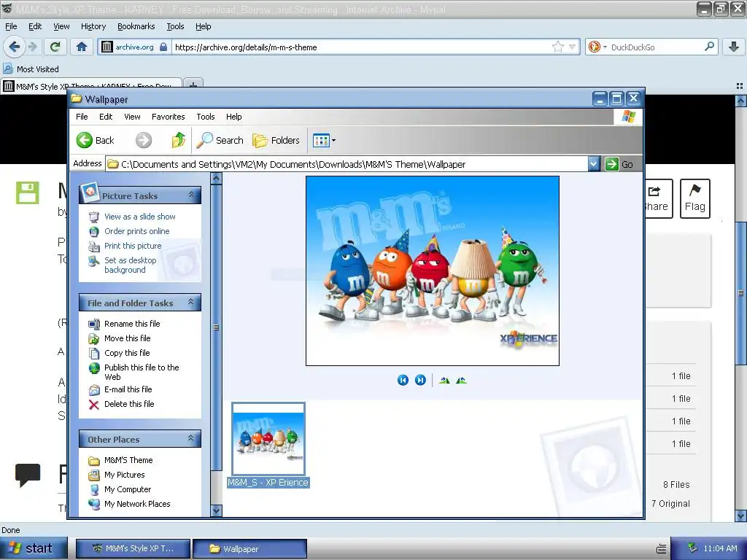Click Rename this file

pos(132,323)
